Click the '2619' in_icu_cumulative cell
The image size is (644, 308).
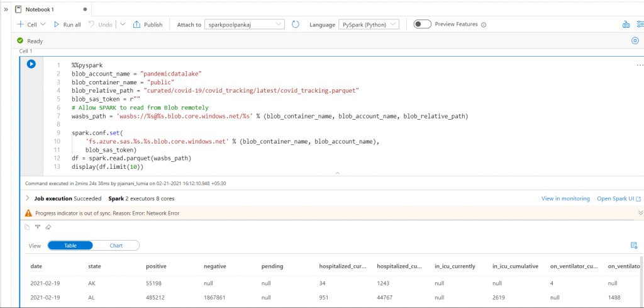pos(499,297)
